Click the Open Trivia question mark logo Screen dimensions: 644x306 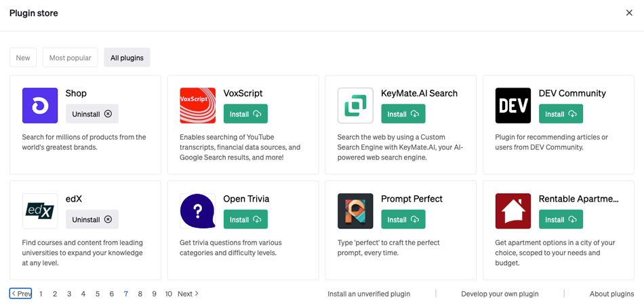point(197,211)
